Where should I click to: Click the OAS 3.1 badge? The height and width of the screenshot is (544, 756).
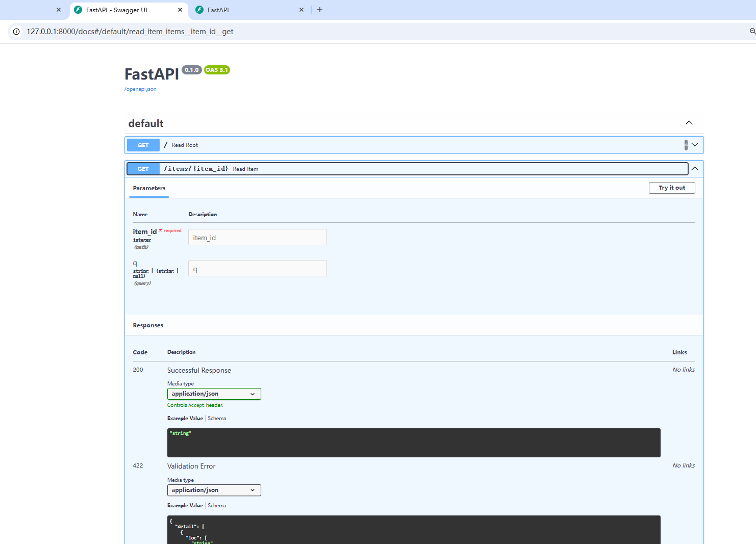[217, 70]
